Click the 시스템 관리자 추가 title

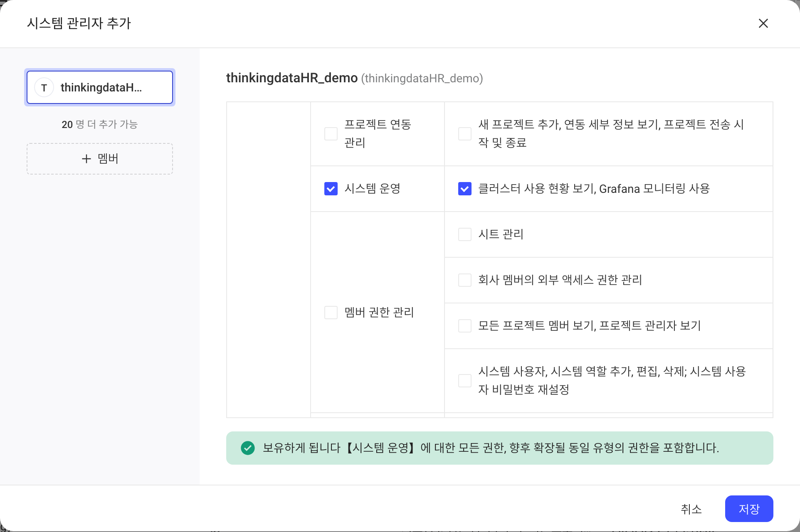tap(79, 23)
